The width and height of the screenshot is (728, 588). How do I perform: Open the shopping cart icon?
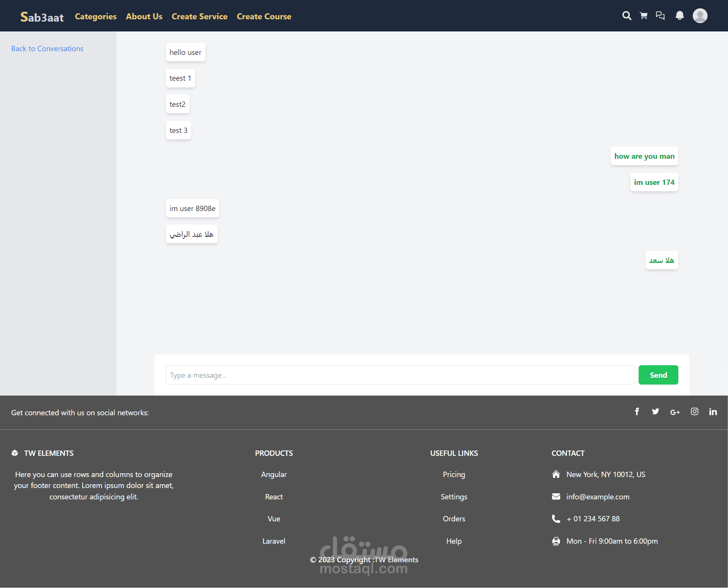[644, 16]
